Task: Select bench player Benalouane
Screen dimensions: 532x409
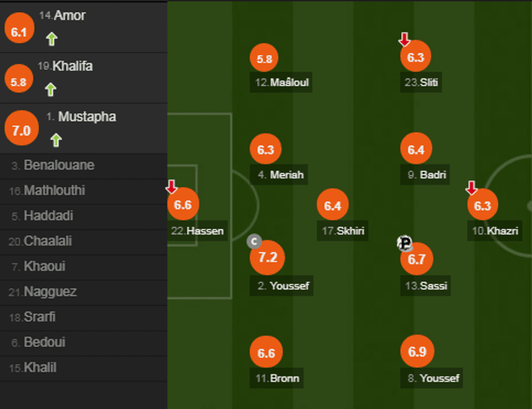Action: click(59, 165)
